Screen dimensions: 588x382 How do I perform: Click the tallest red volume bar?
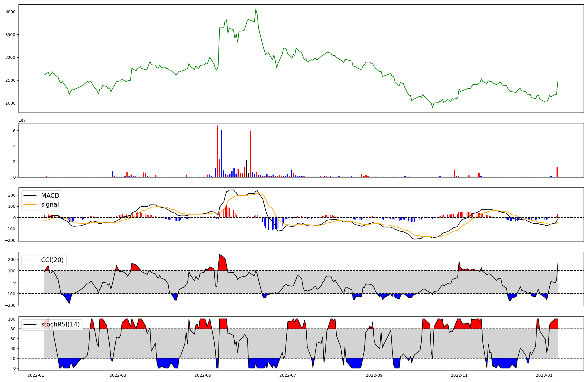pyautogui.click(x=218, y=151)
